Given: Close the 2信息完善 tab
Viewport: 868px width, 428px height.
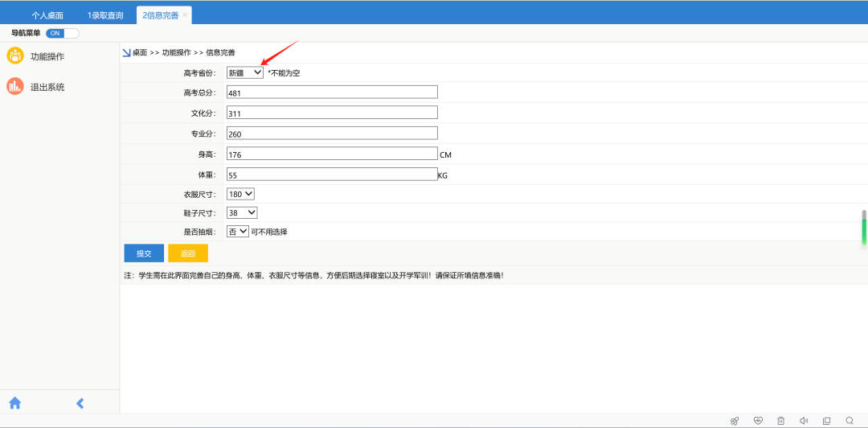Looking at the screenshot, I should [185, 14].
